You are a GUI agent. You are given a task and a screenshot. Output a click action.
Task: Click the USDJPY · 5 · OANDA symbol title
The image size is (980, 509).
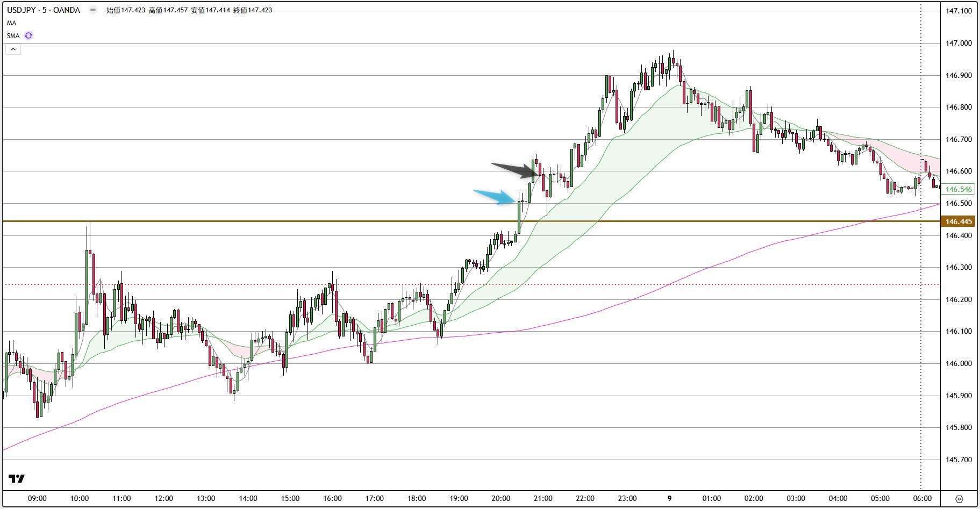coord(44,10)
